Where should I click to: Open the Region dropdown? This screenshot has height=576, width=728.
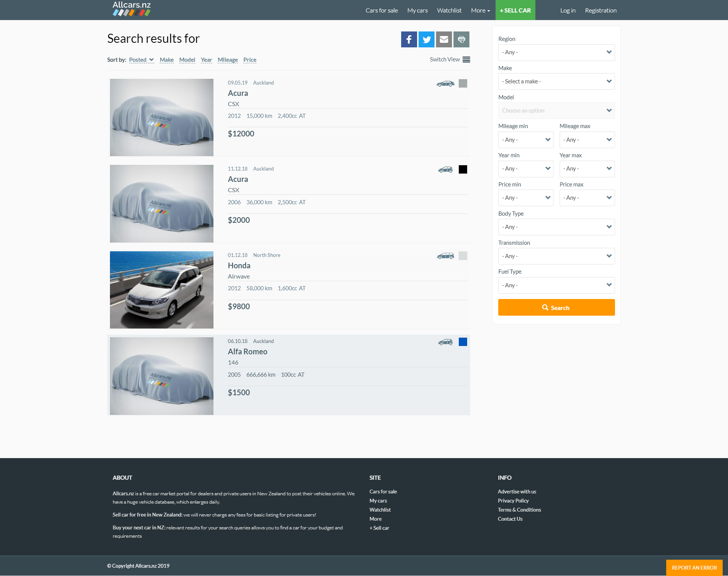[x=556, y=52]
